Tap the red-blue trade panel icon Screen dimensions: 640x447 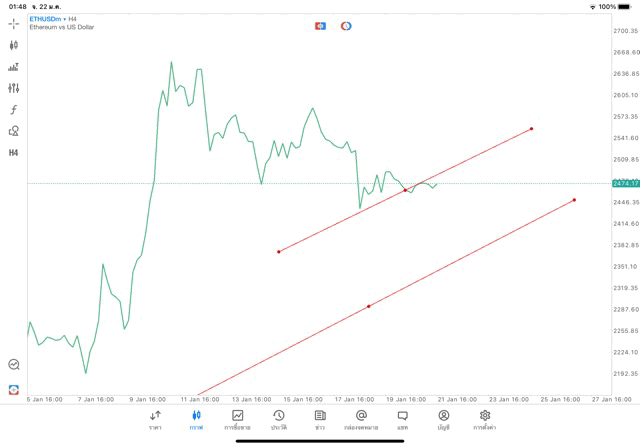point(321,25)
